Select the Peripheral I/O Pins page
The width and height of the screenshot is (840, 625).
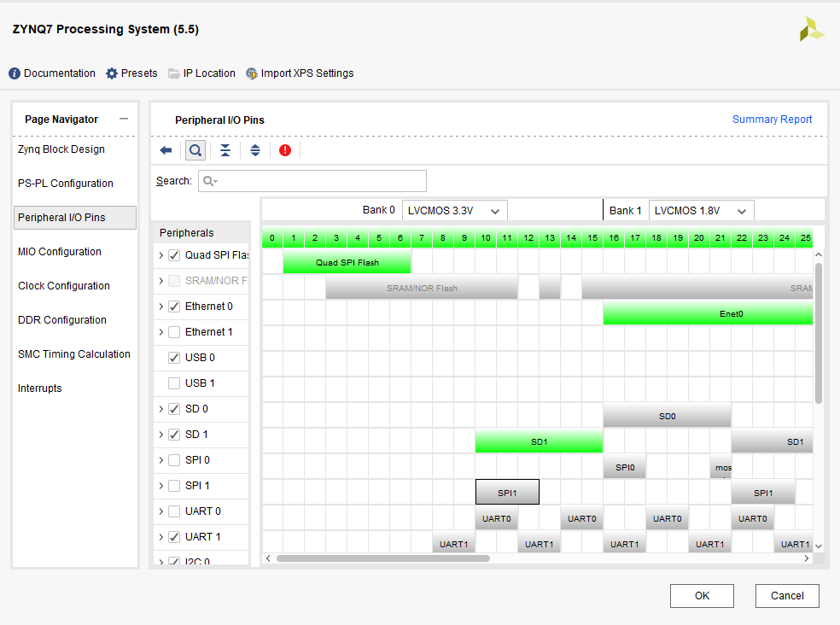[x=75, y=218]
